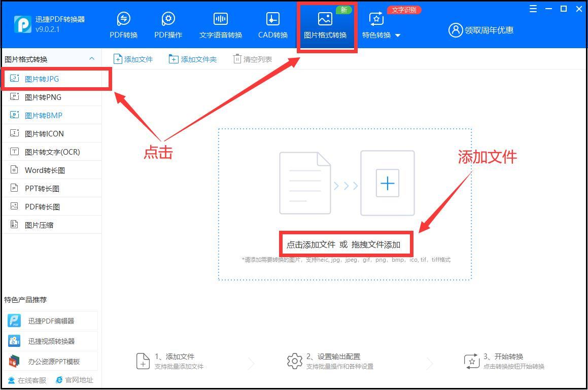Select the 图片格式转换 tab icon
588x390 pixels.
pos(326,23)
